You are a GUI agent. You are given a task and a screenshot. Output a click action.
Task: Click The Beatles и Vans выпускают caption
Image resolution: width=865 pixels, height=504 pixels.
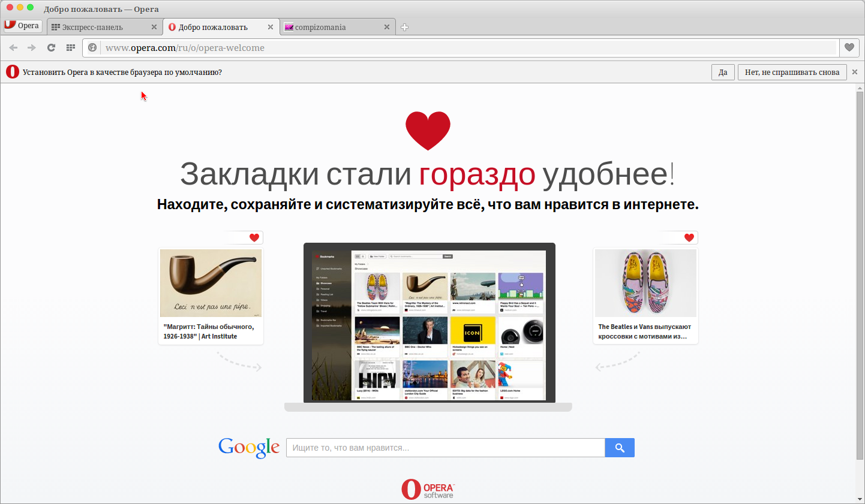(x=644, y=331)
